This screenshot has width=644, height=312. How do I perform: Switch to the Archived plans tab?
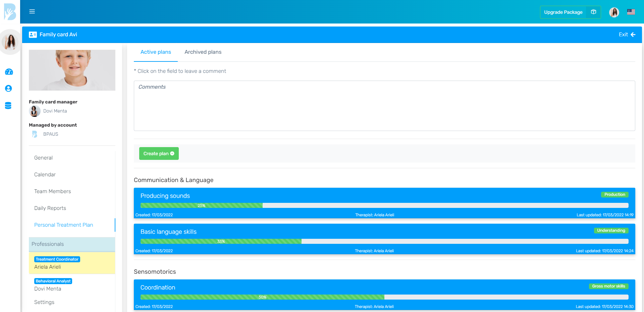(x=203, y=52)
